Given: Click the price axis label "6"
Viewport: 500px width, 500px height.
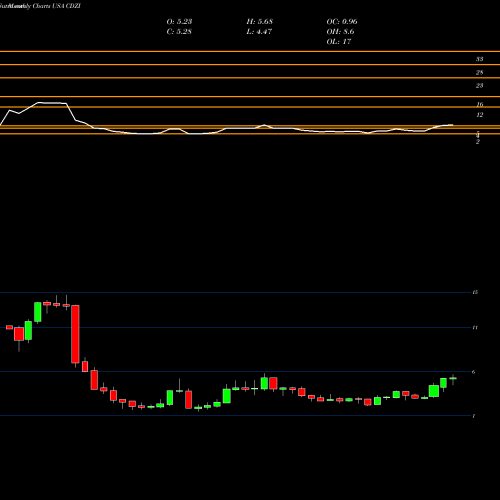Looking at the screenshot, I should (x=474, y=372).
